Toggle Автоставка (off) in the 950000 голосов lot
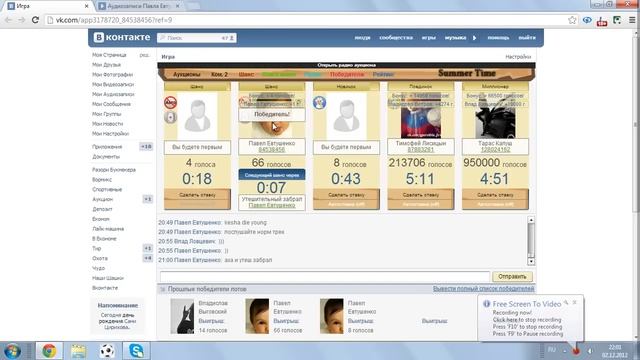This screenshot has height=360, width=640. point(495,204)
